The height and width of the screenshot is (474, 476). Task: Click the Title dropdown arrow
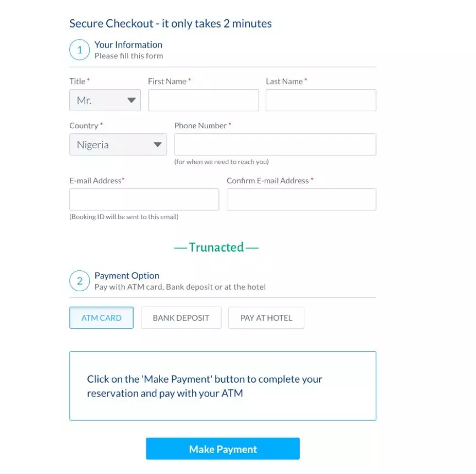pos(132,100)
